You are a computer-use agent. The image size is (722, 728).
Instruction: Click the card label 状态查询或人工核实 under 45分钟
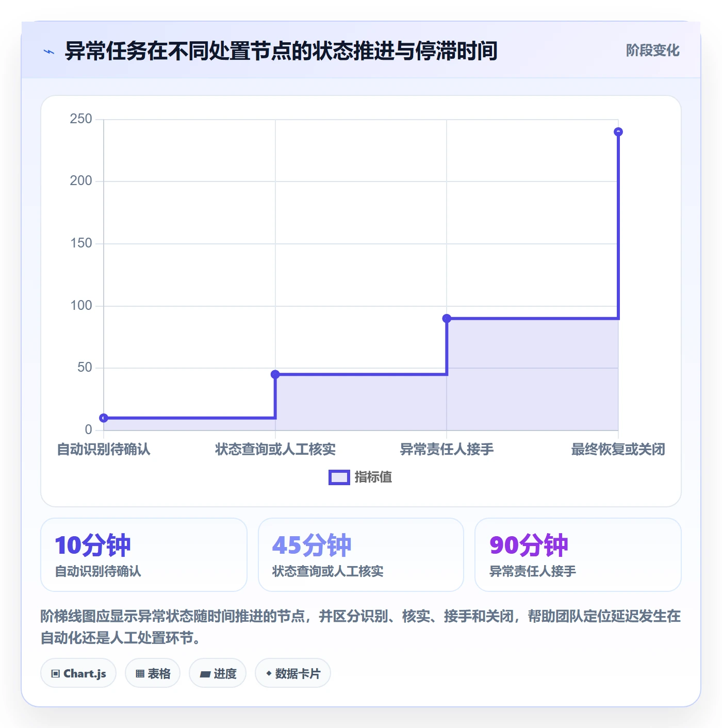328,571
